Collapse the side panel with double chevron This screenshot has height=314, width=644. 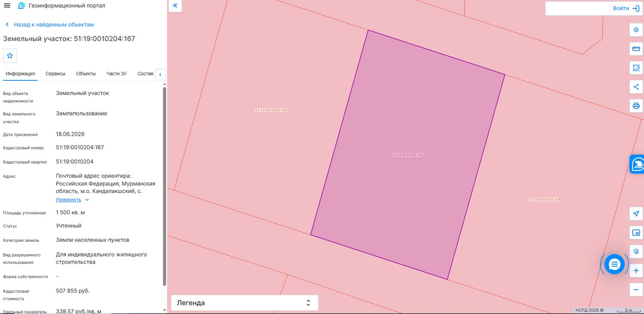pyautogui.click(x=175, y=6)
